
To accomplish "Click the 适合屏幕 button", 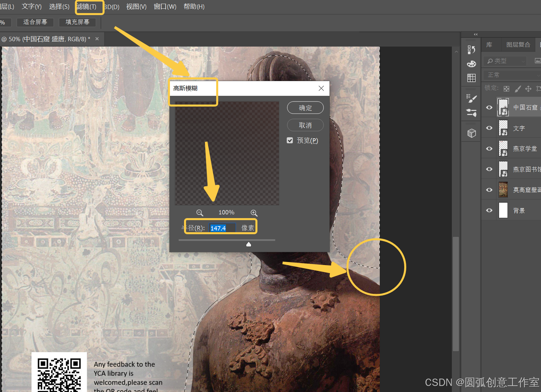I will click(x=35, y=22).
